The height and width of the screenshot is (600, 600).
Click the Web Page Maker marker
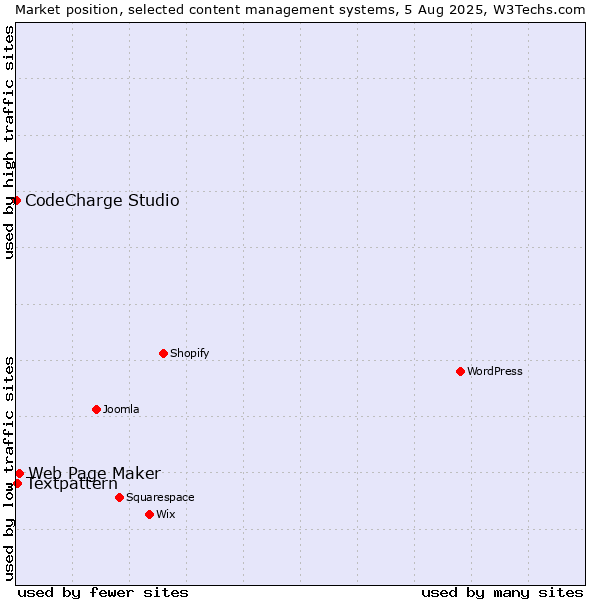tap(20, 474)
